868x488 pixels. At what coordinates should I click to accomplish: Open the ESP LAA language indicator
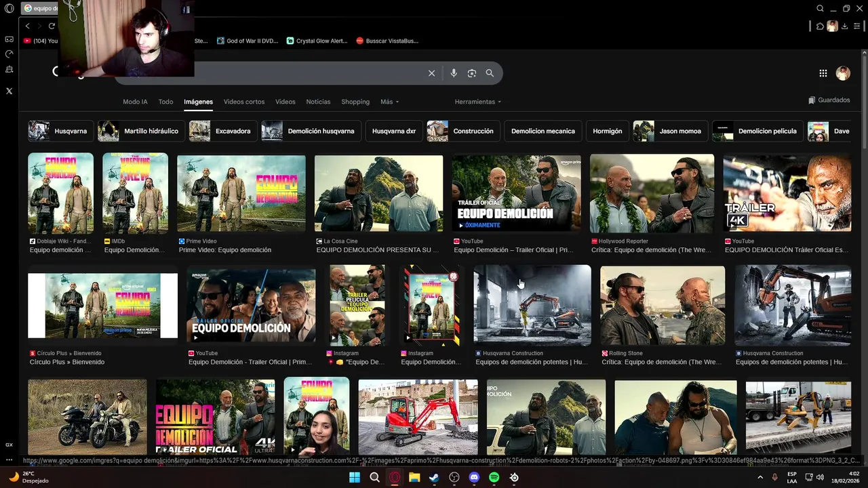[x=792, y=477]
